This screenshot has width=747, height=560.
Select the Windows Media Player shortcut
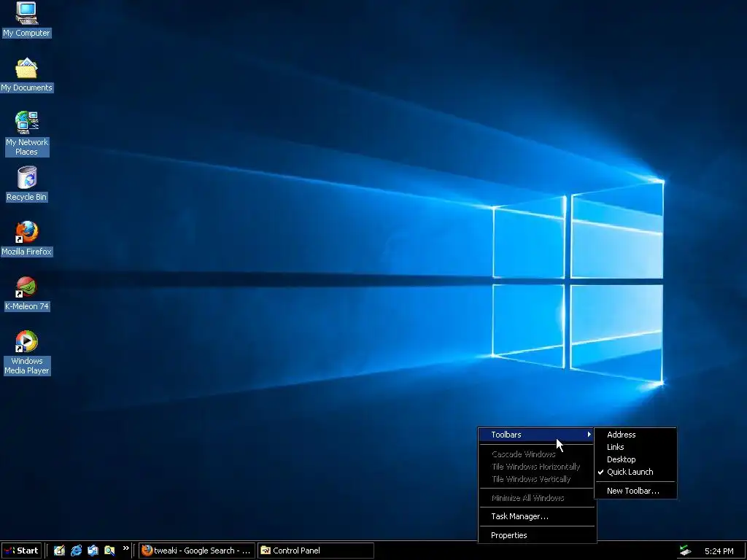click(x=26, y=352)
